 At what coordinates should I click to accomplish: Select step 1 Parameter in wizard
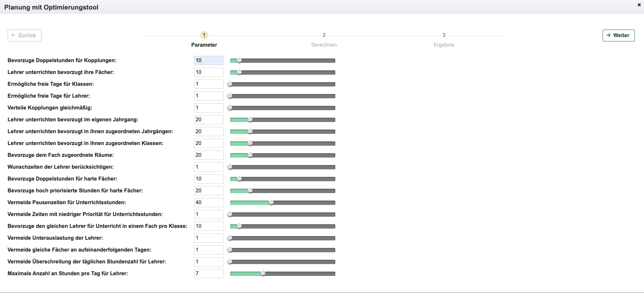tap(204, 35)
